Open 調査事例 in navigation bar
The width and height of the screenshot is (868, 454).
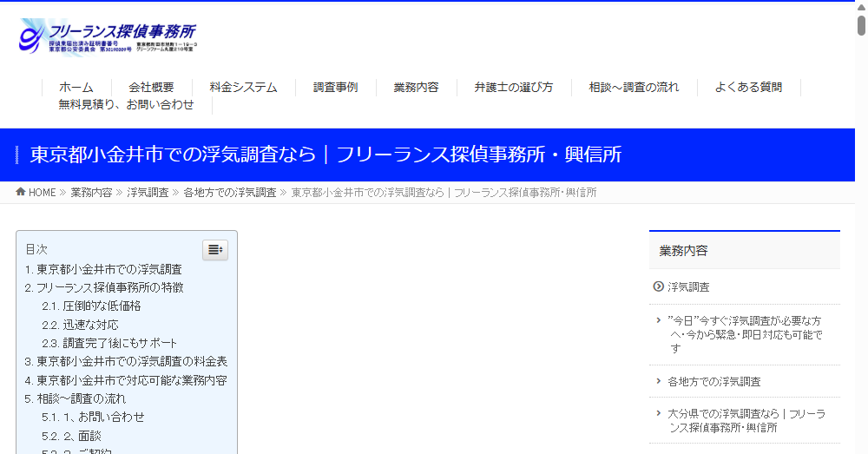(335, 87)
